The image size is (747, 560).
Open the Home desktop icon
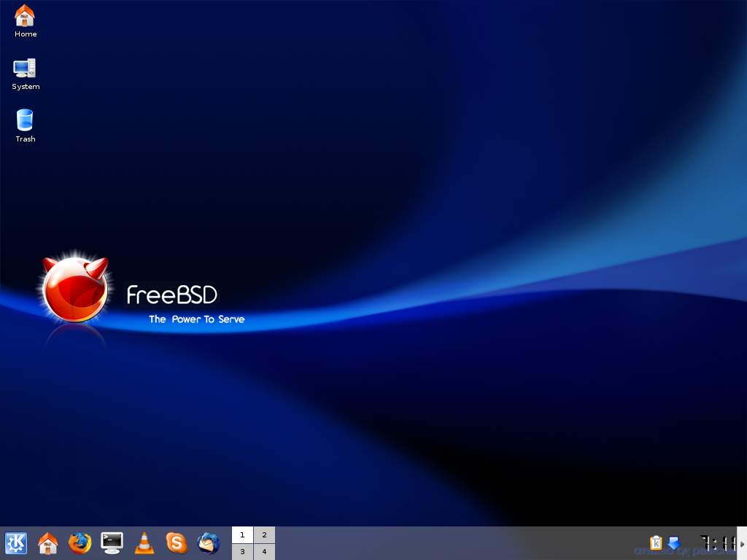(25, 21)
